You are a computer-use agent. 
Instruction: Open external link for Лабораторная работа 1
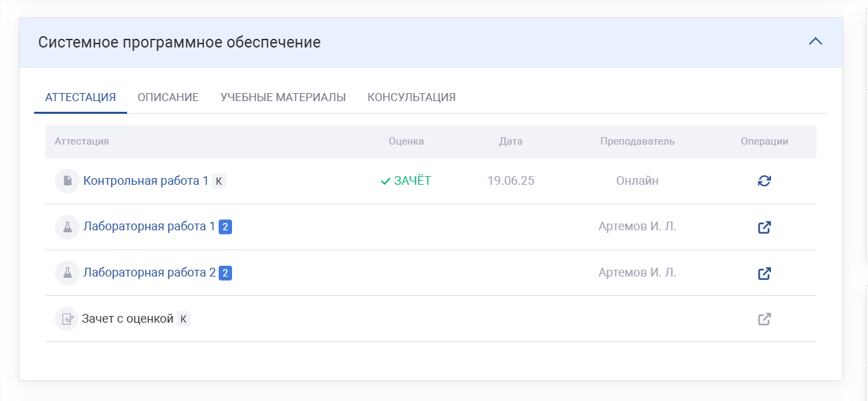[764, 227]
